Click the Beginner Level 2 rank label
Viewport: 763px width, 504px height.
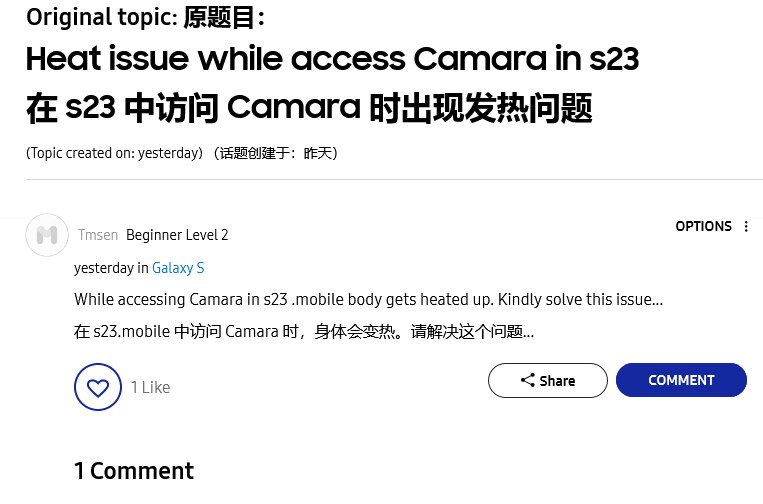pos(177,235)
